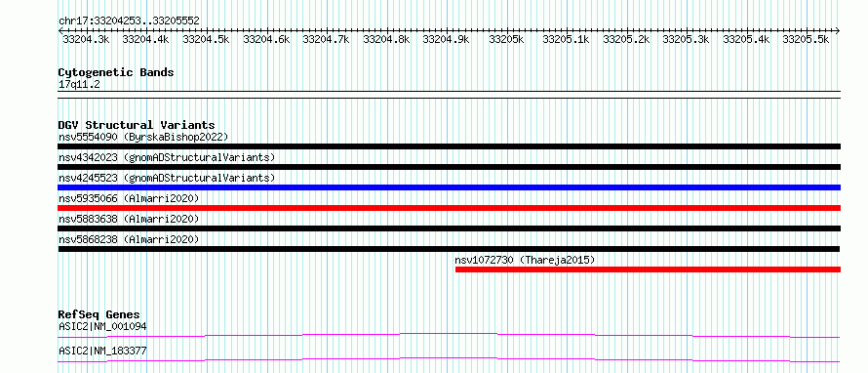Screen dimensions: 868x373
Task: Click the 17q11.2 band label
Action: pos(79,85)
